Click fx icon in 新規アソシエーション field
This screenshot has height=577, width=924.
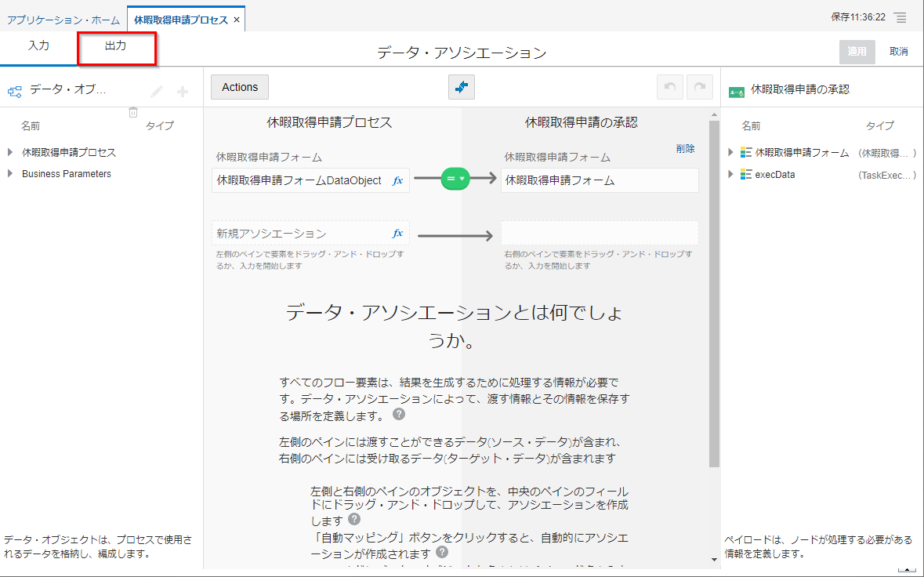point(397,233)
